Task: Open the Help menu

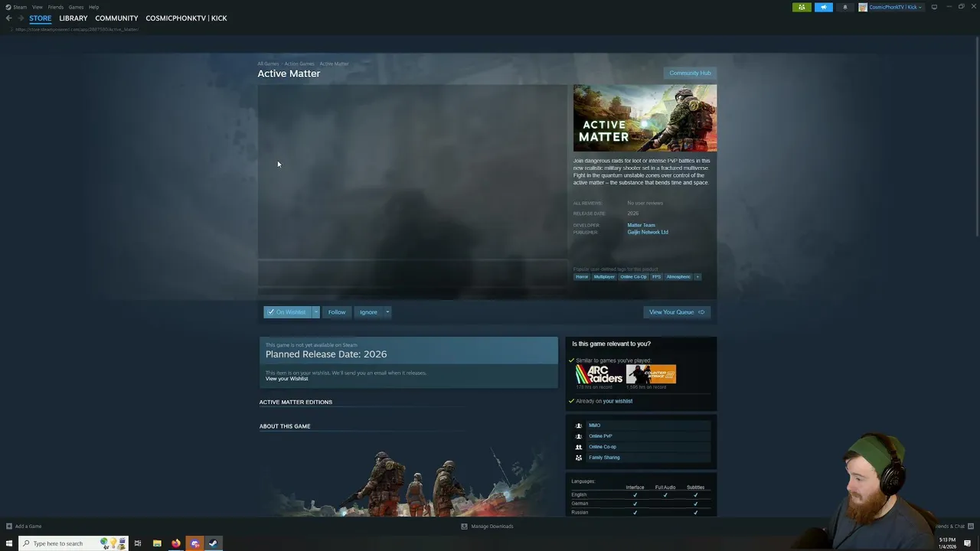Action: 93,7
